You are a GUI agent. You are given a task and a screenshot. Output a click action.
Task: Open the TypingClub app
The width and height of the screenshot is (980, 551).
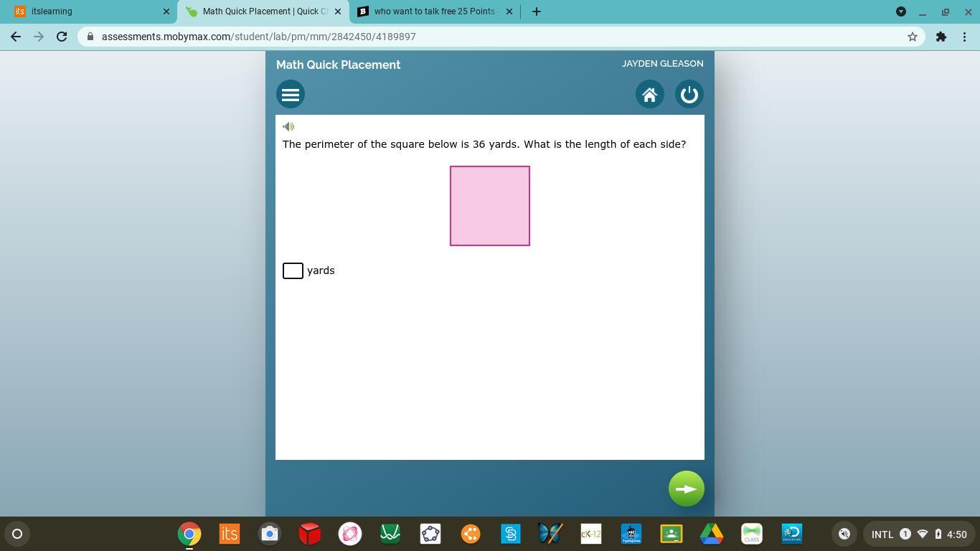(631, 534)
